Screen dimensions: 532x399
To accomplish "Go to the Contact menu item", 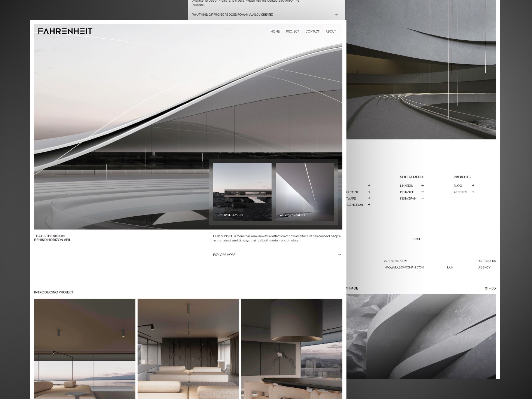I will [x=312, y=31].
